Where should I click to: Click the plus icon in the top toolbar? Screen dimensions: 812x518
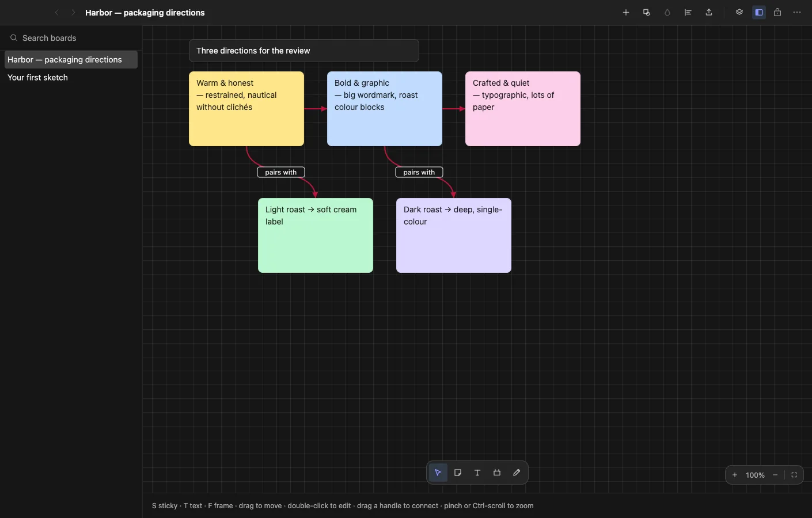tap(626, 12)
